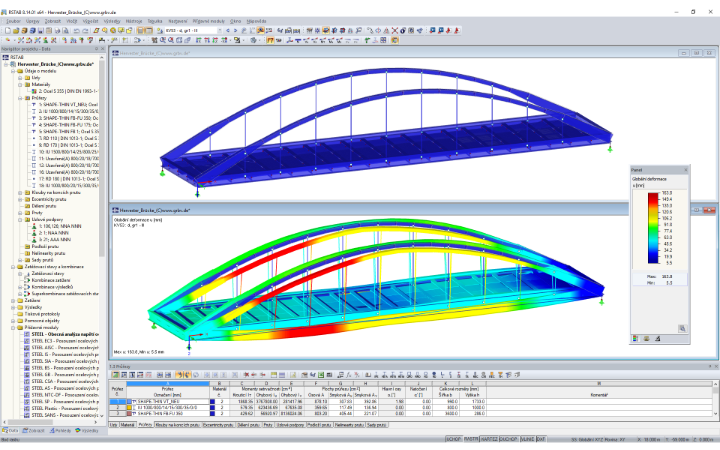Open the Výpočet menu

tap(90, 21)
